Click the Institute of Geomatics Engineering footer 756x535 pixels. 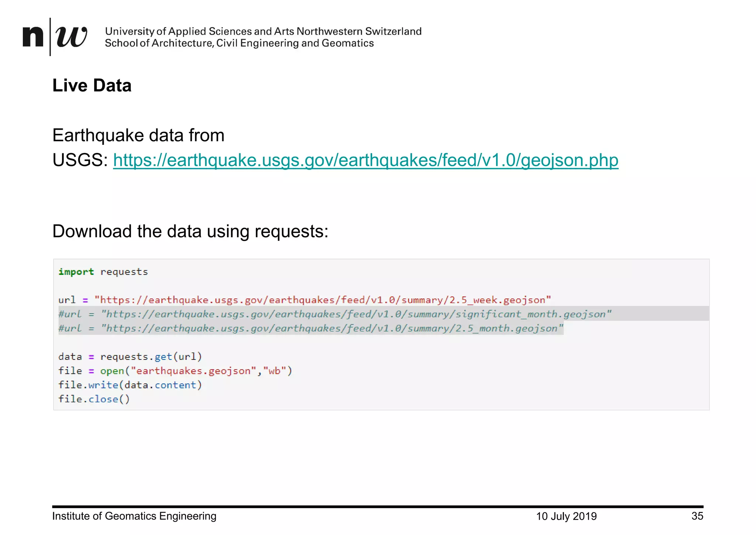[134, 516]
